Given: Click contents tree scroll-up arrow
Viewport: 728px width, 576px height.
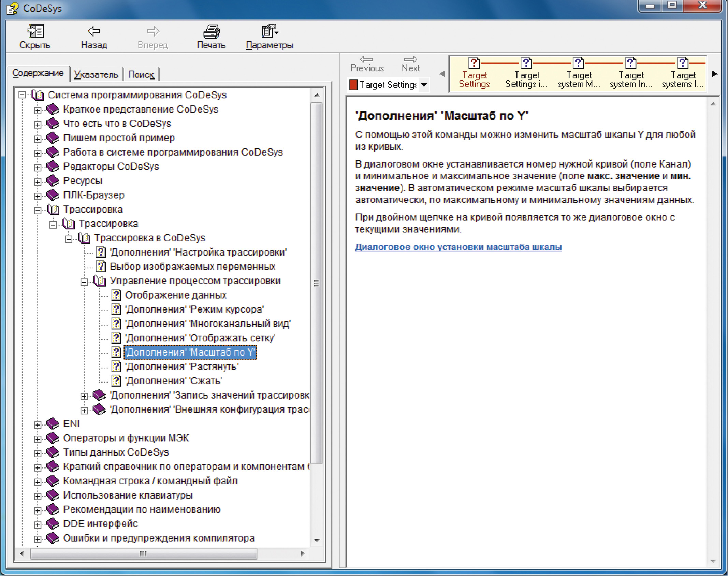Looking at the screenshot, I should pyautogui.click(x=317, y=95).
